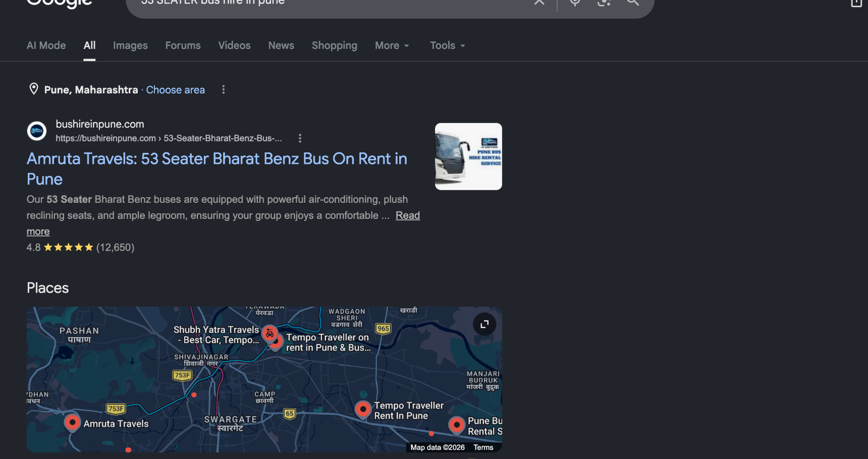The height and width of the screenshot is (459, 868).
Task: Click the Places heading
Action: [x=48, y=288]
